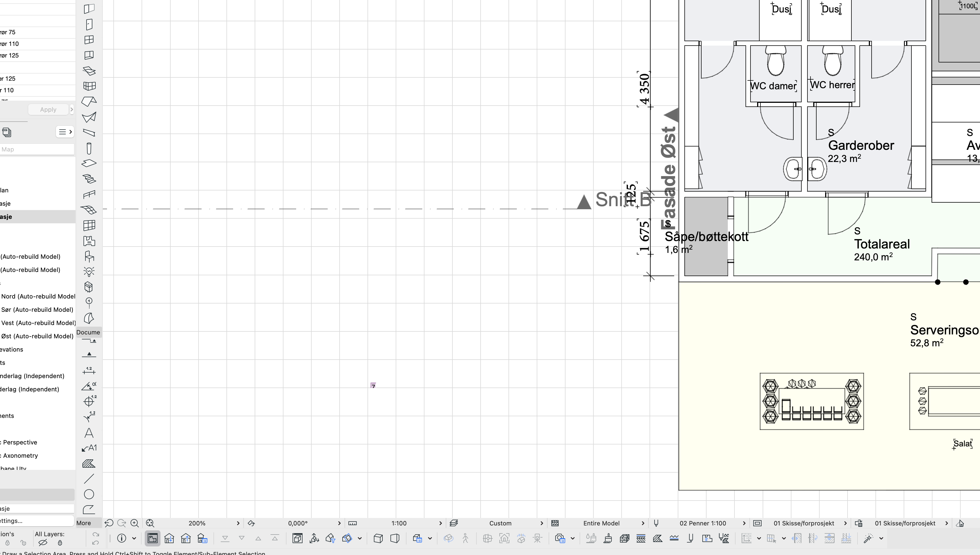The width and height of the screenshot is (980, 555).
Task: Expand the 02 Penner 1:100 pen set
Action: coord(702,523)
